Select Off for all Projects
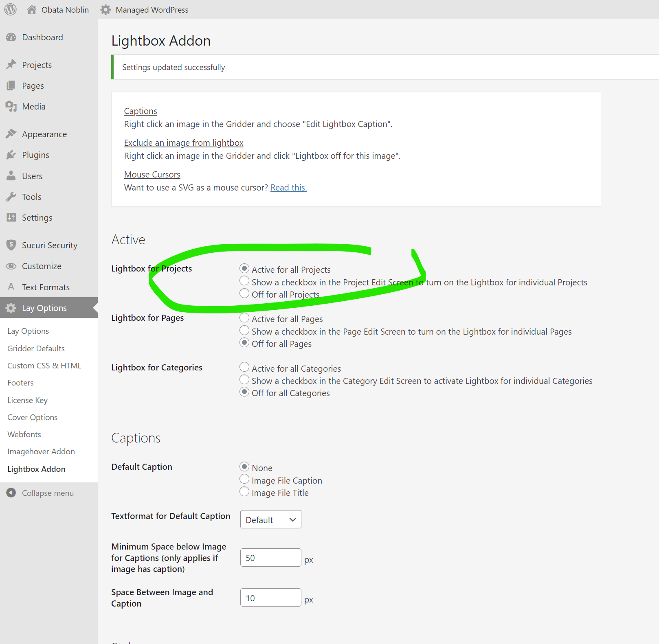The height and width of the screenshot is (644, 659). [244, 294]
